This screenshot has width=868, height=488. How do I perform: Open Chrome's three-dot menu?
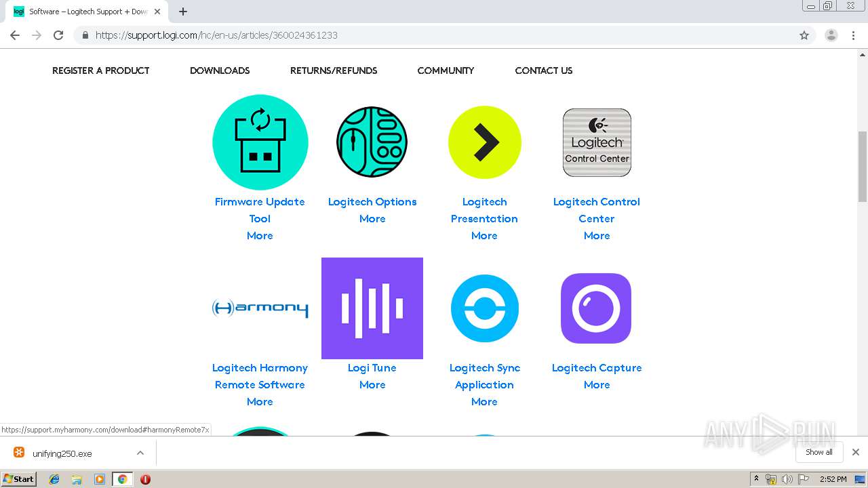[x=853, y=35]
